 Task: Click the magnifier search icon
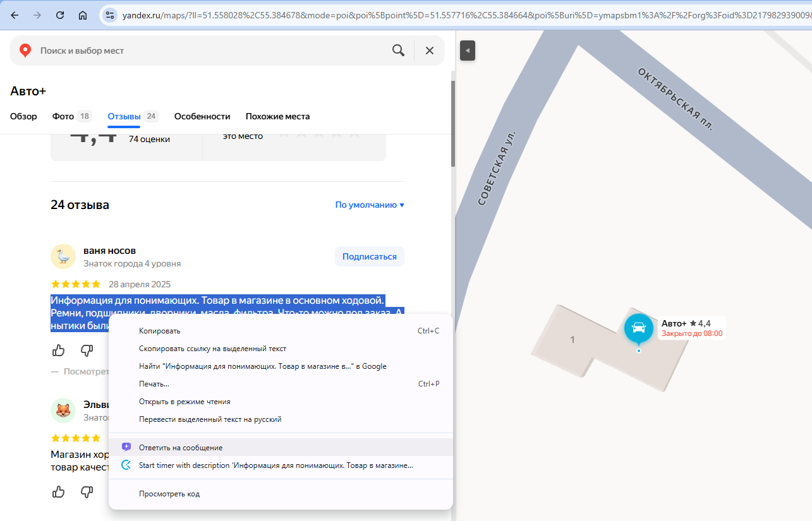tap(398, 51)
